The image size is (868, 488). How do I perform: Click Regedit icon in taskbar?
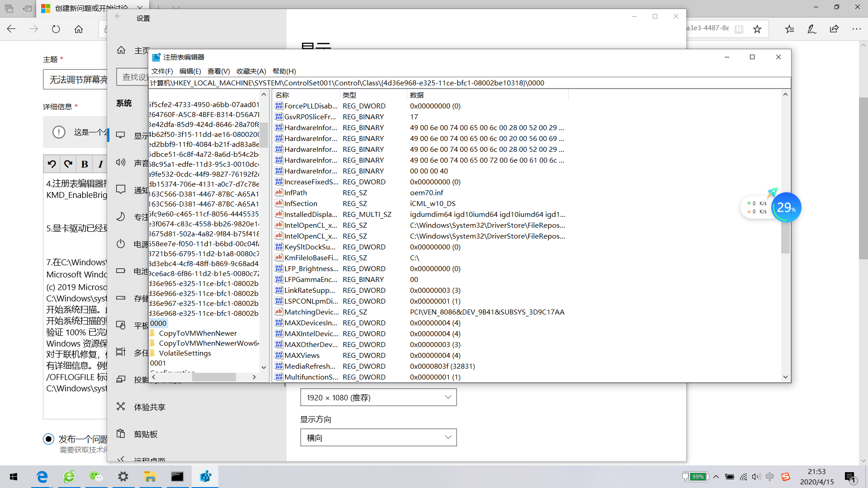(205, 477)
